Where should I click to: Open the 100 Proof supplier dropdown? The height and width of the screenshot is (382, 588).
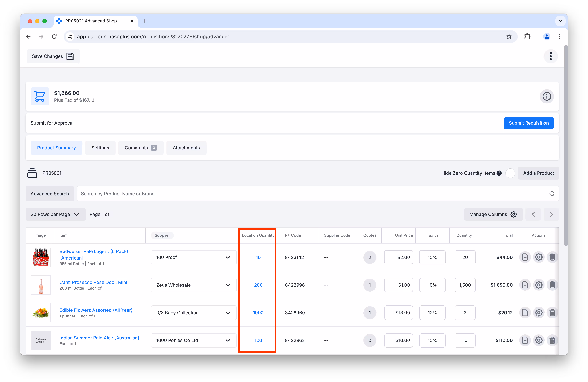(x=194, y=257)
